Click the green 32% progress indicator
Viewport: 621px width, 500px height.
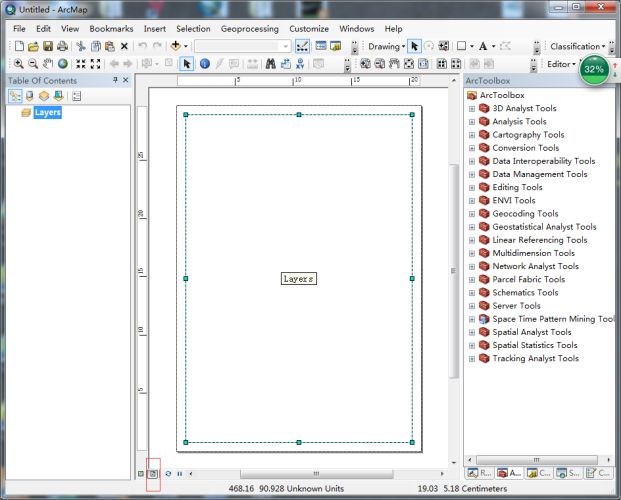(x=594, y=69)
